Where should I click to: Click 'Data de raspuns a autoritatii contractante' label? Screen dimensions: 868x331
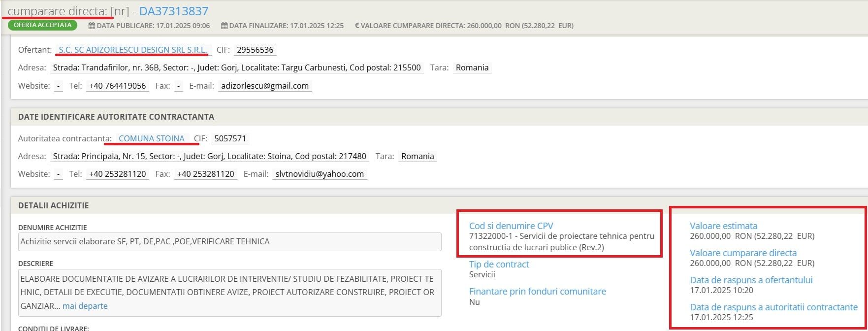tap(773, 307)
